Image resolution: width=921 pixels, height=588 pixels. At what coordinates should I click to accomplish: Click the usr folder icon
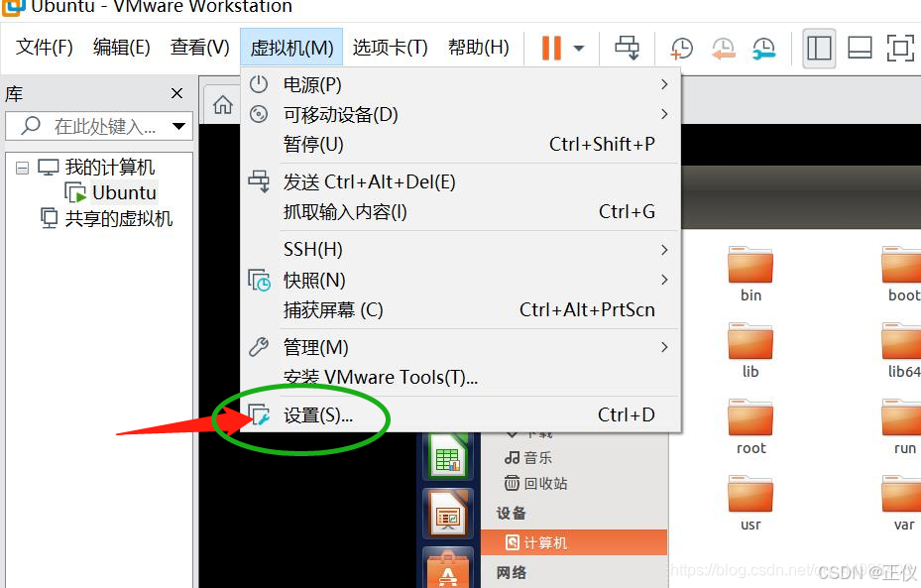(750, 495)
